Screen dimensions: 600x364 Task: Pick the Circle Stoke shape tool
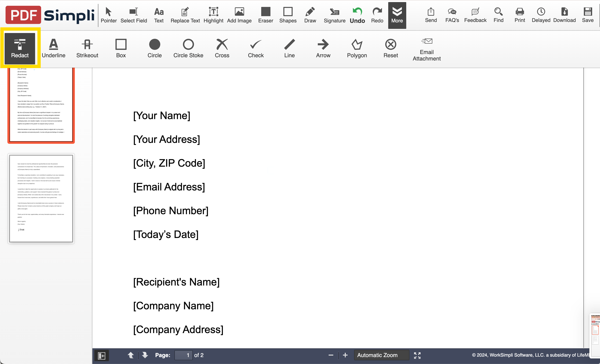pos(188,48)
